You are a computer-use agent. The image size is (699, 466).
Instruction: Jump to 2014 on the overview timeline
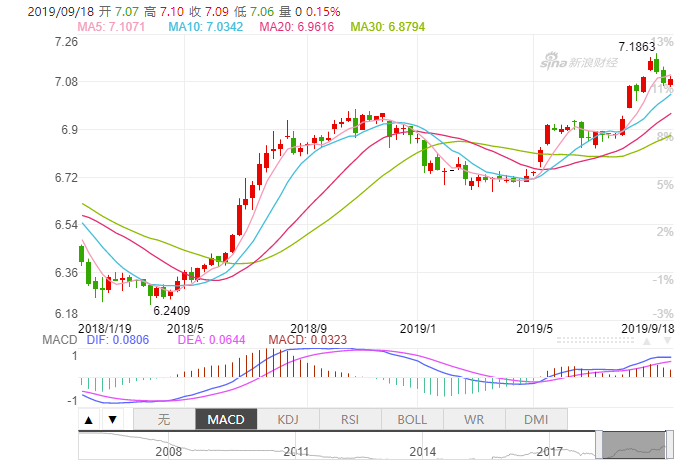pos(423,452)
